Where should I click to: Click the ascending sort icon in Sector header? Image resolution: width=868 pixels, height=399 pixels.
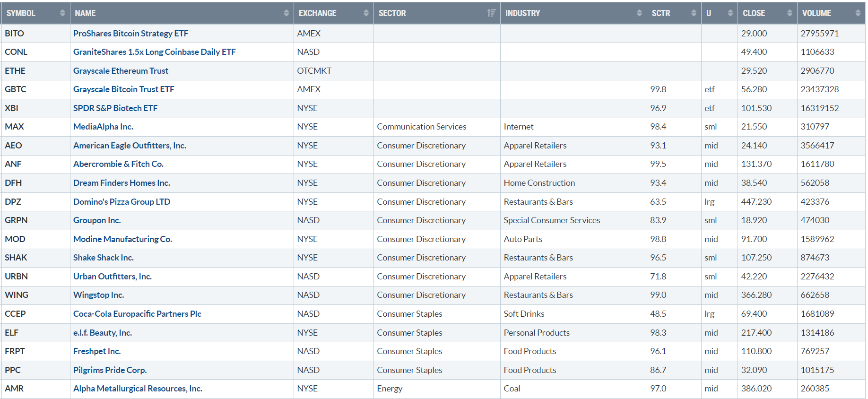[492, 13]
